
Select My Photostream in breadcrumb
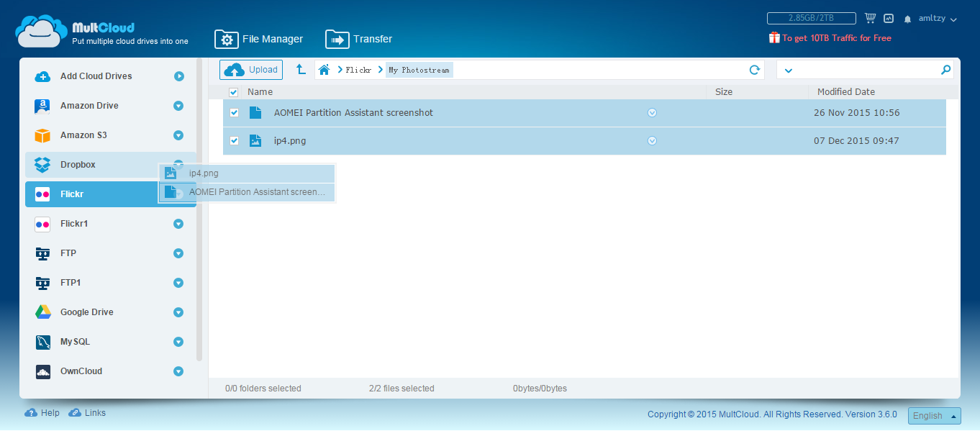(x=419, y=71)
